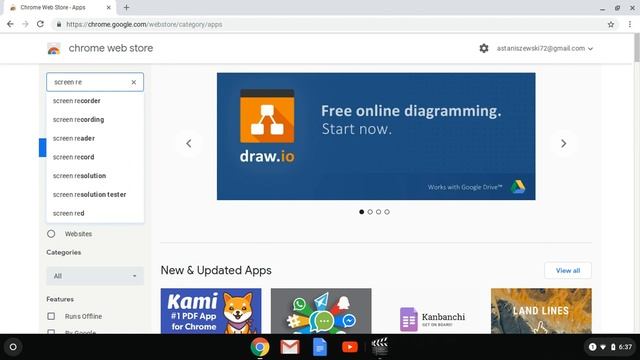
Task: Click the Google Drive logo in banner
Action: (518, 187)
